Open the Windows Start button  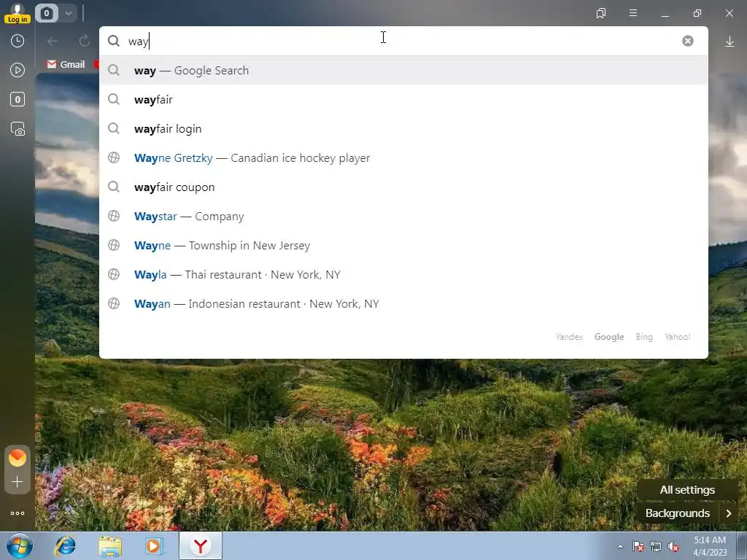click(x=20, y=545)
